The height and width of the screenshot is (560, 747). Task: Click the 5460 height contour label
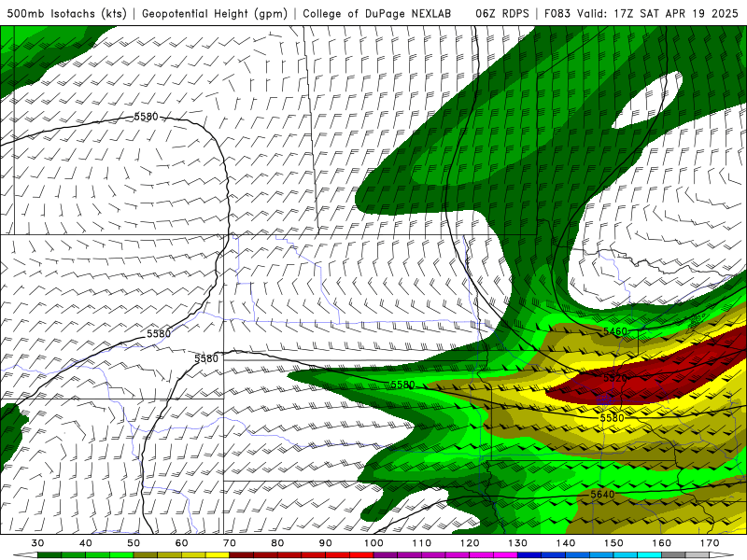tap(615, 331)
